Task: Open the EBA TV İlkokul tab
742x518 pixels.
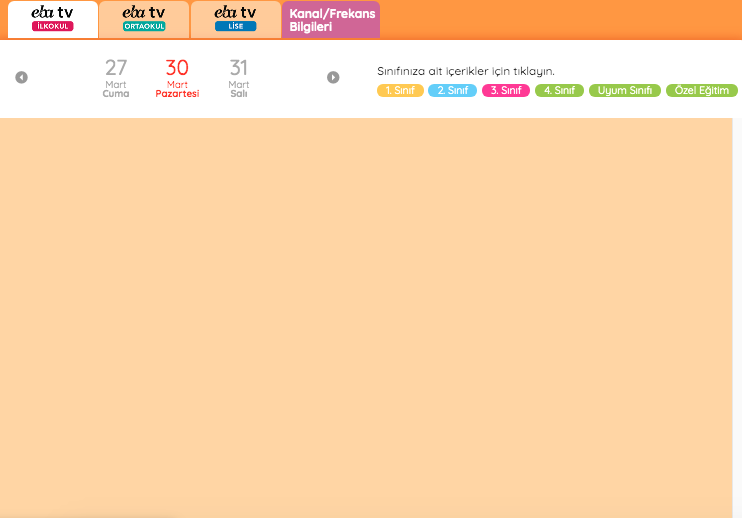Action: click(x=52, y=19)
